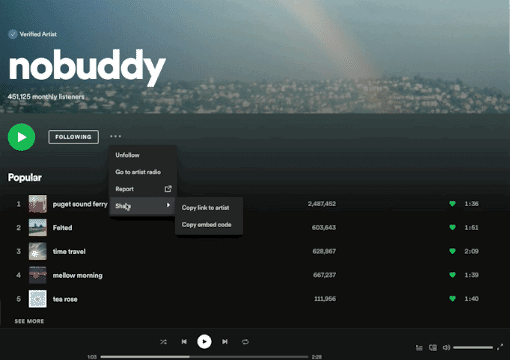Viewport: 510px width, 360px height.
Task: Click the full screen expand icon
Action: pyautogui.click(x=500, y=347)
